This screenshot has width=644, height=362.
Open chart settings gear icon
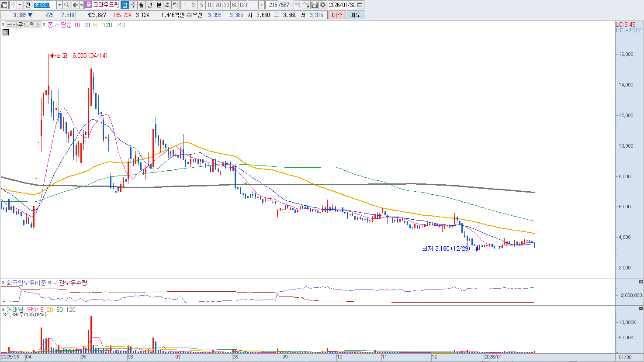pos(323,5)
